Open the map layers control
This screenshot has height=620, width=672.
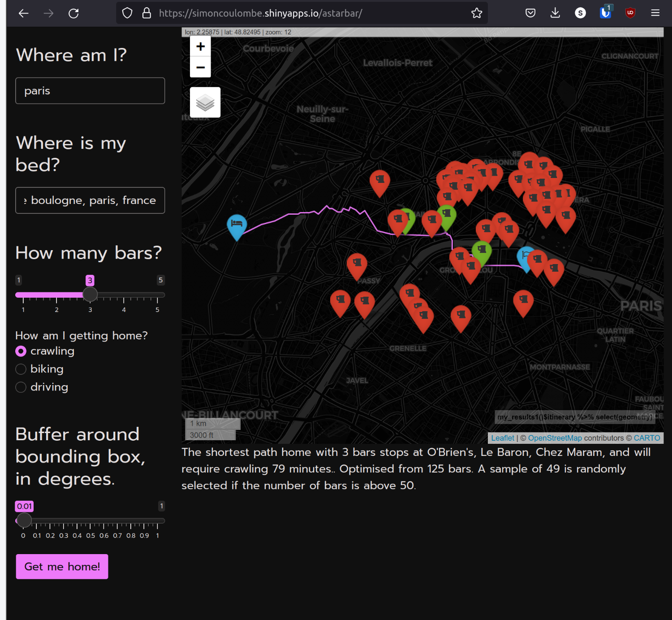(205, 102)
